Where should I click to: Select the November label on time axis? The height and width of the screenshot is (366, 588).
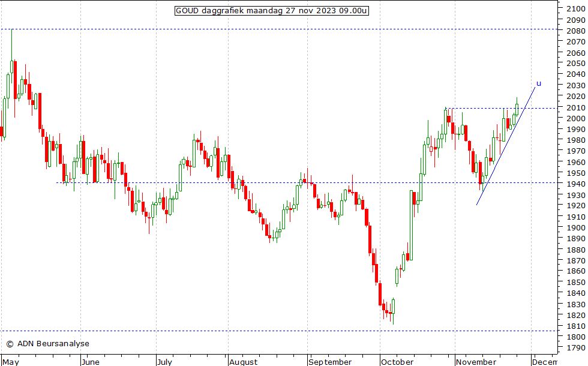pos(476,362)
